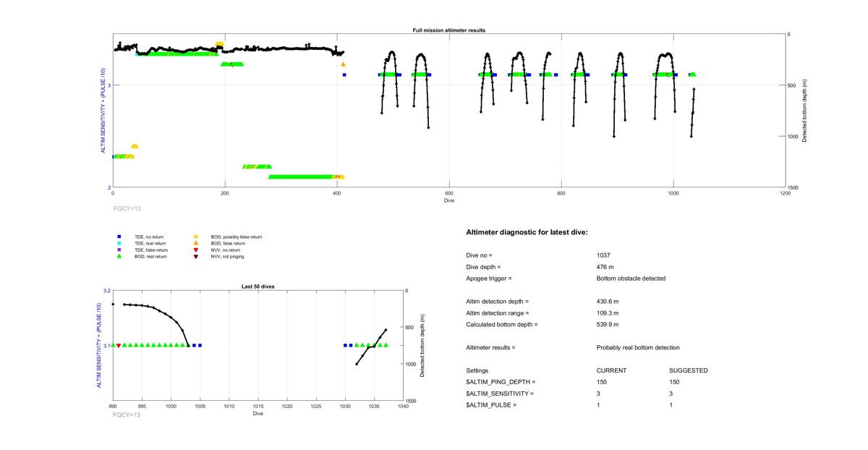
Task: Click the "Settings" column header
Action: tap(477, 370)
